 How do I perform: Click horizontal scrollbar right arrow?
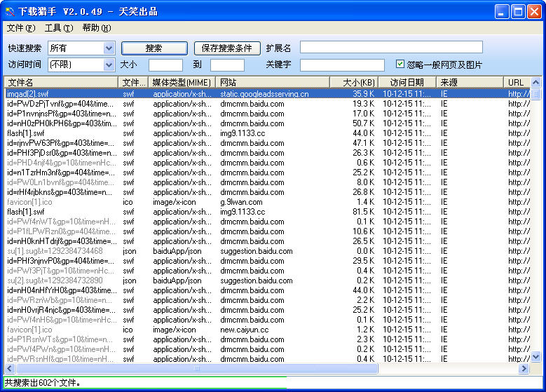(524, 368)
